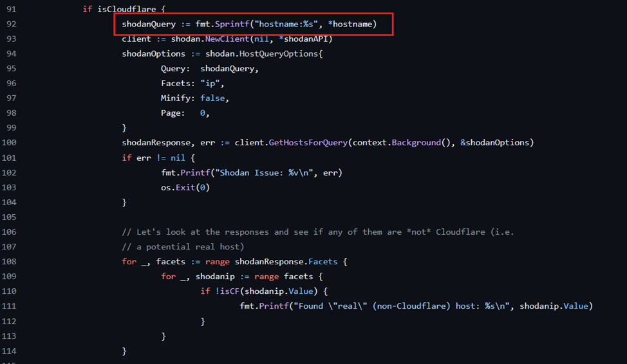Click line number 98
The width and height of the screenshot is (627, 364).
point(11,113)
